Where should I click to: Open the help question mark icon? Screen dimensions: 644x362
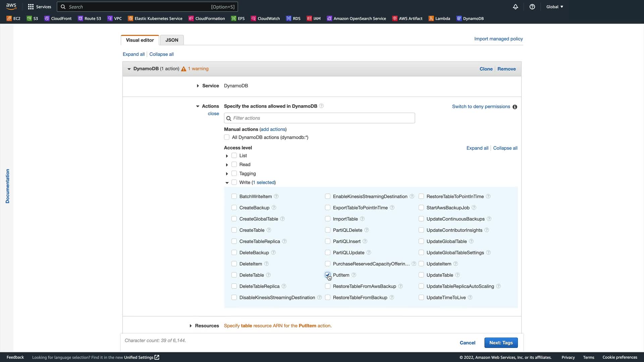click(532, 7)
